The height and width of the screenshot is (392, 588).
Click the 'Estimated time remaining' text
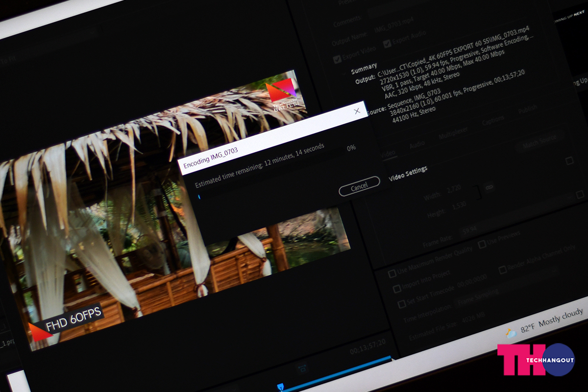pyautogui.click(x=260, y=165)
